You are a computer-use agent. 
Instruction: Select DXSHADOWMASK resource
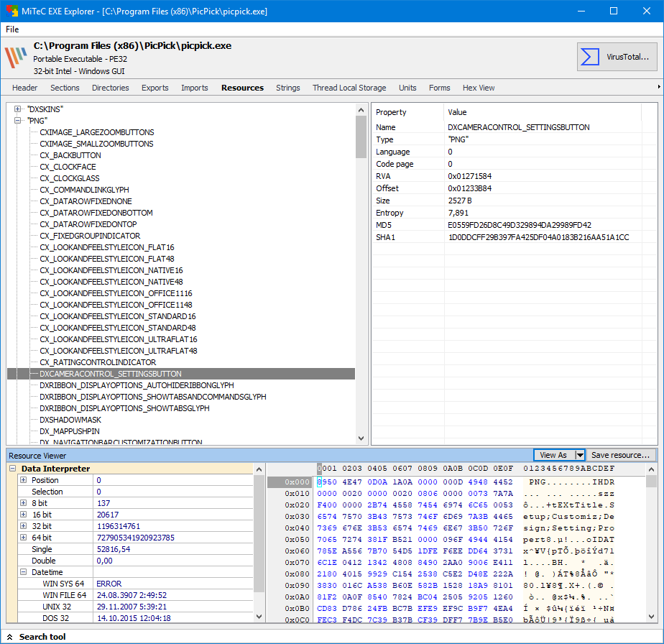[70, 420]
